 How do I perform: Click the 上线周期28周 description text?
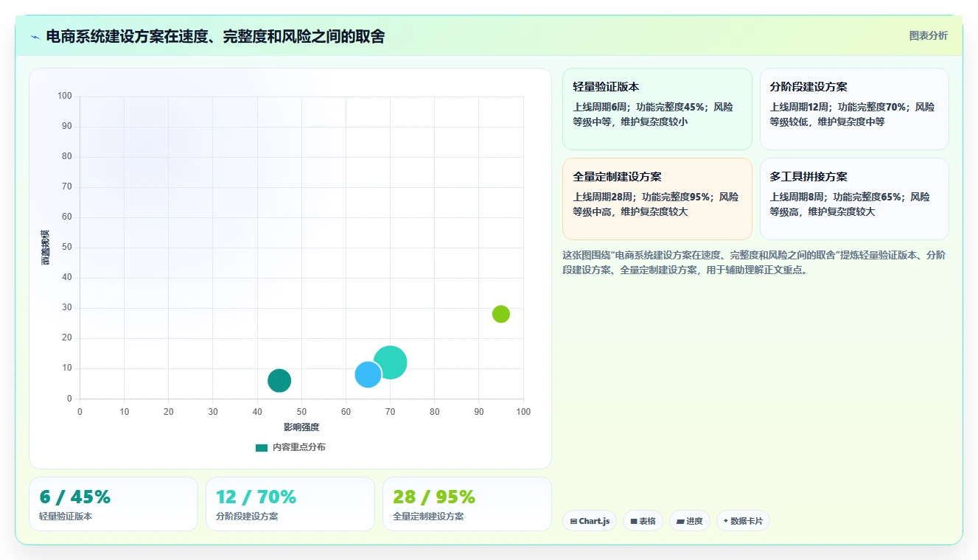tap(655, 204)
